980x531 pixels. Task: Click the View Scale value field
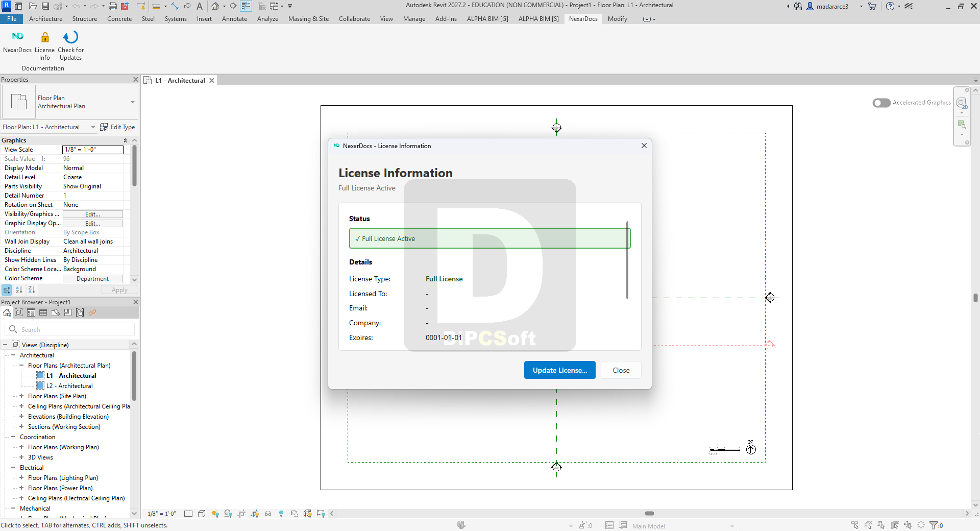[x=93, y=150]
